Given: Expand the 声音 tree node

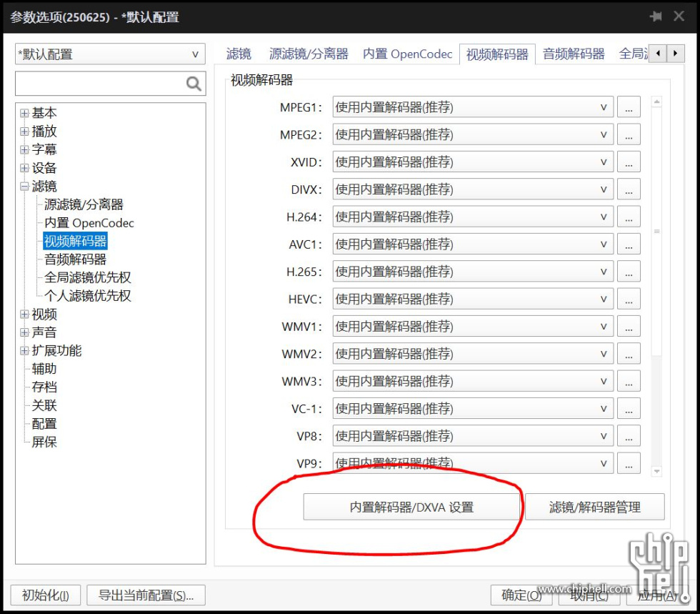Looking at the screenshot, I should pos(24,332).
